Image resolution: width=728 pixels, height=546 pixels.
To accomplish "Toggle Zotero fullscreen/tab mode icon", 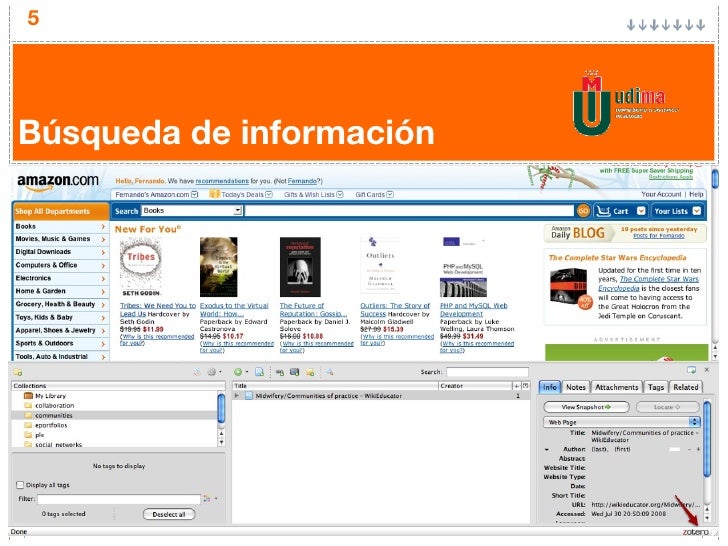I will (691, 370).
